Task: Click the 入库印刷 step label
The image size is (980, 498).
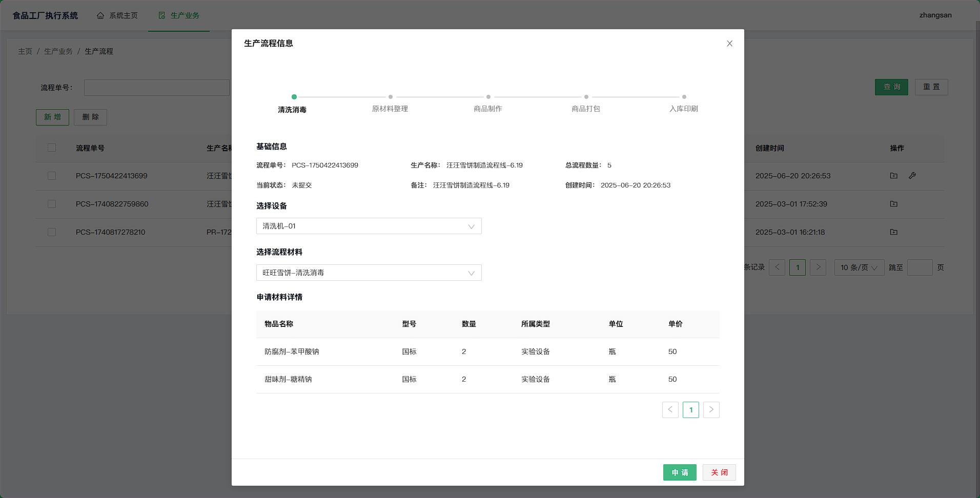Action: (684, 109)
